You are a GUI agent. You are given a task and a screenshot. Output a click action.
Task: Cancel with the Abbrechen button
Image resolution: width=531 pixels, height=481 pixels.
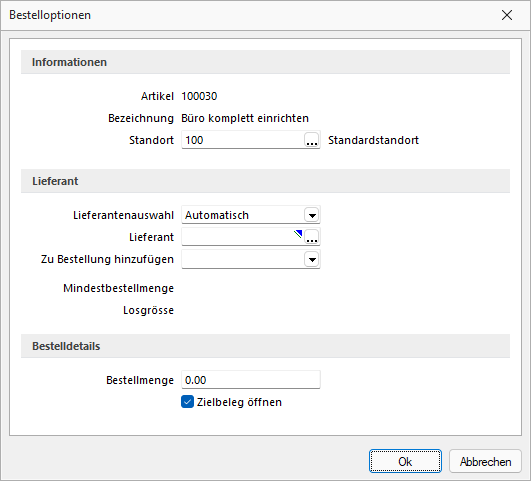[485, 461]
